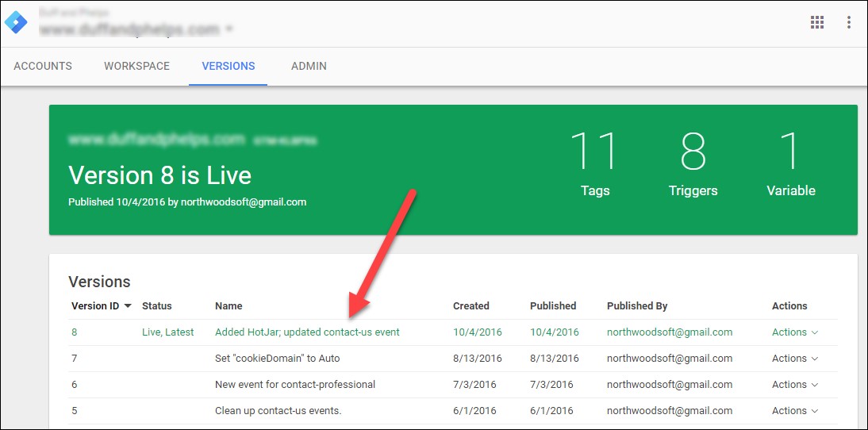Click version 6 ID cell
Image resolution: width=868 pixels, height=430 pixels.
pyautogui.click(x=74, y=384)
